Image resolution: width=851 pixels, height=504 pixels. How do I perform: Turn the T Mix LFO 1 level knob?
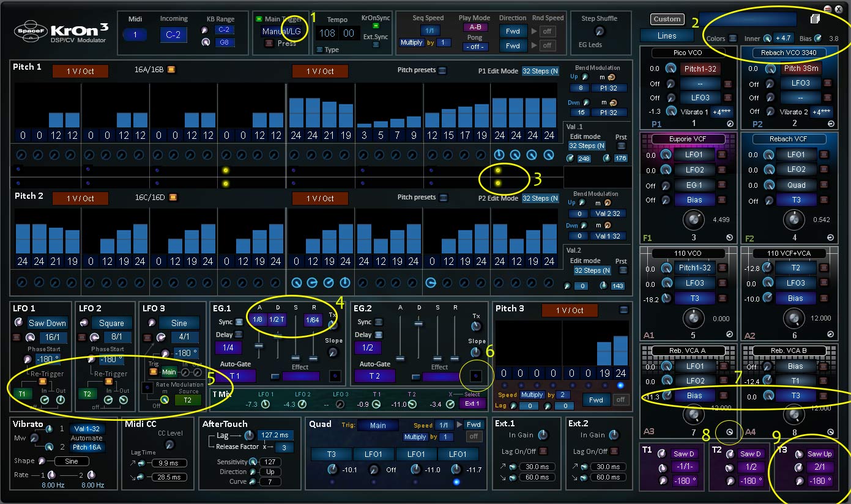click(x=266, y=404)
